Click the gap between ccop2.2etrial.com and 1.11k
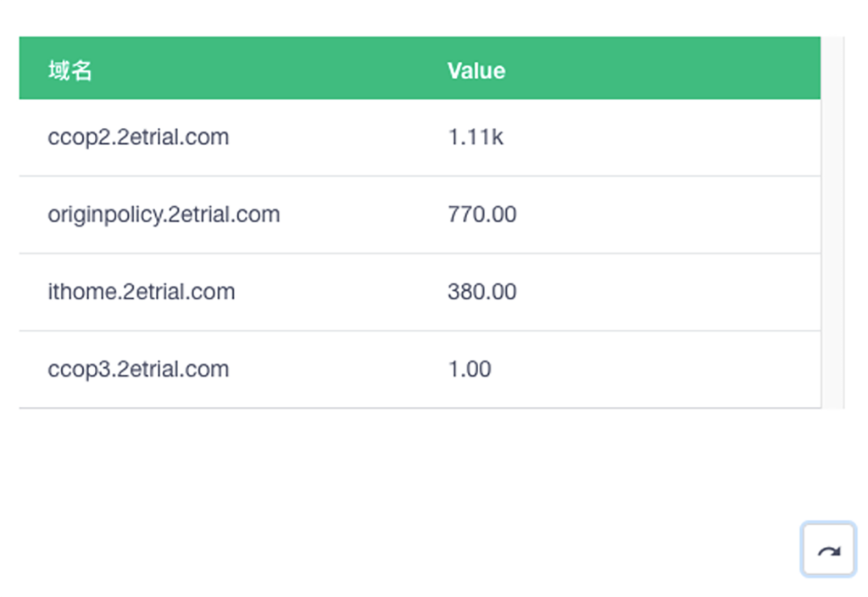Viewport: 868px width, 597px height. (x=339, y=137)
